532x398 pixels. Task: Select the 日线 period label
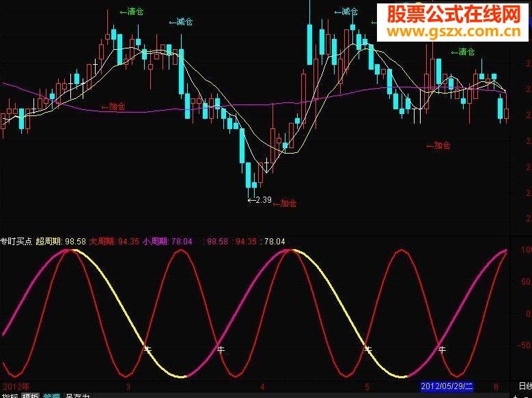525,386
